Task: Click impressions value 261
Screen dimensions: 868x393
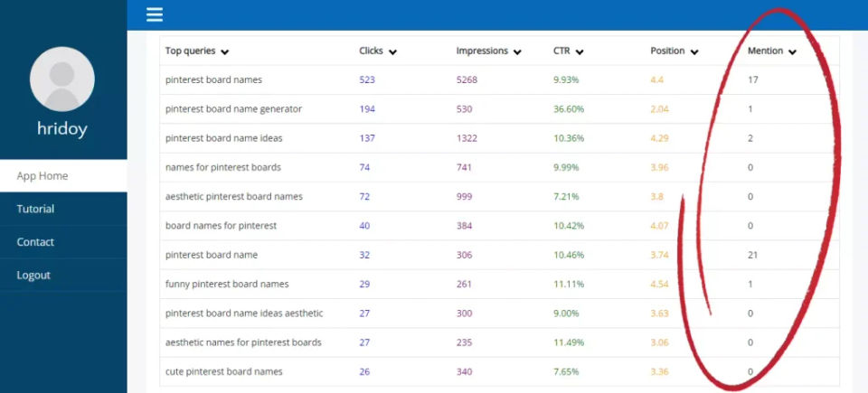Action: click(464, 284)
